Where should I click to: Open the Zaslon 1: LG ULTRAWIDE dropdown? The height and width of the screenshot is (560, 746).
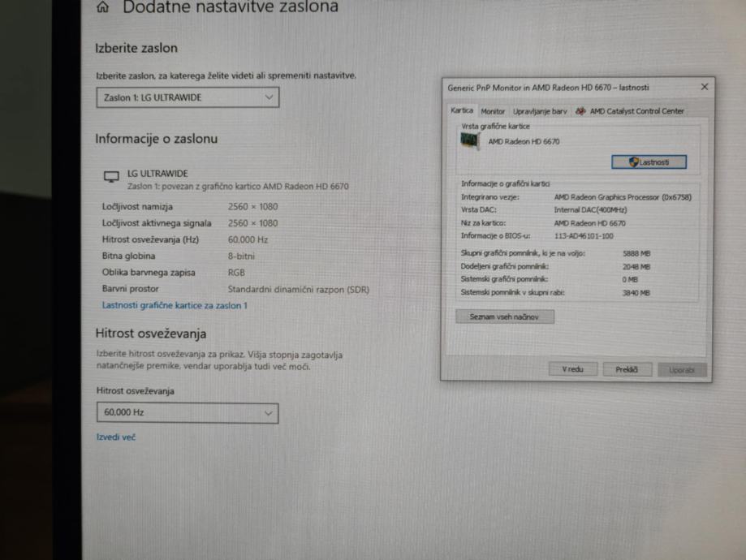point(188,97)
